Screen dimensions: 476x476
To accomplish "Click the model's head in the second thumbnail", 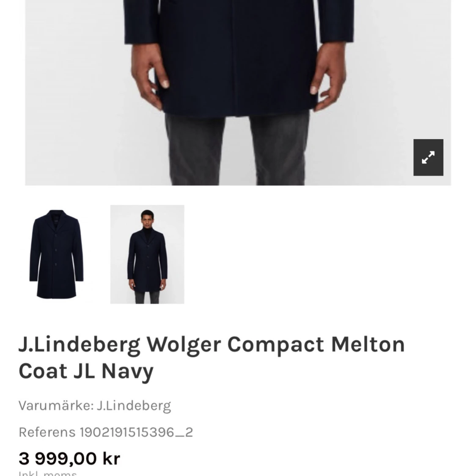I will [147, 217].
